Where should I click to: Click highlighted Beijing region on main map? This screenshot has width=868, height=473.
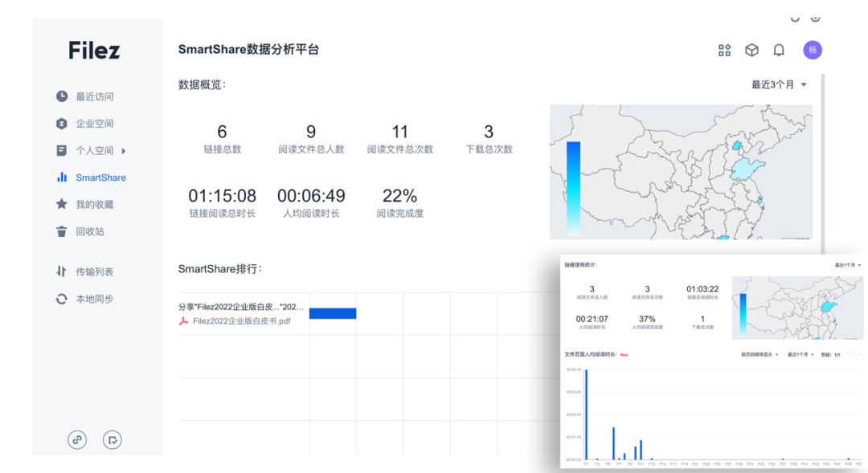(x=737, y=146)
